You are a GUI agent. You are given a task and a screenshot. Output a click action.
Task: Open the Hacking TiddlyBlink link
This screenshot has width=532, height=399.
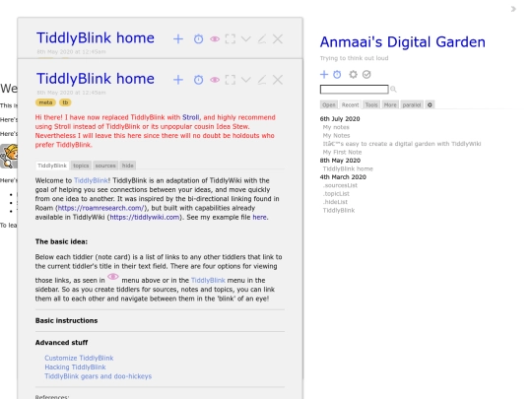point(75,367)
